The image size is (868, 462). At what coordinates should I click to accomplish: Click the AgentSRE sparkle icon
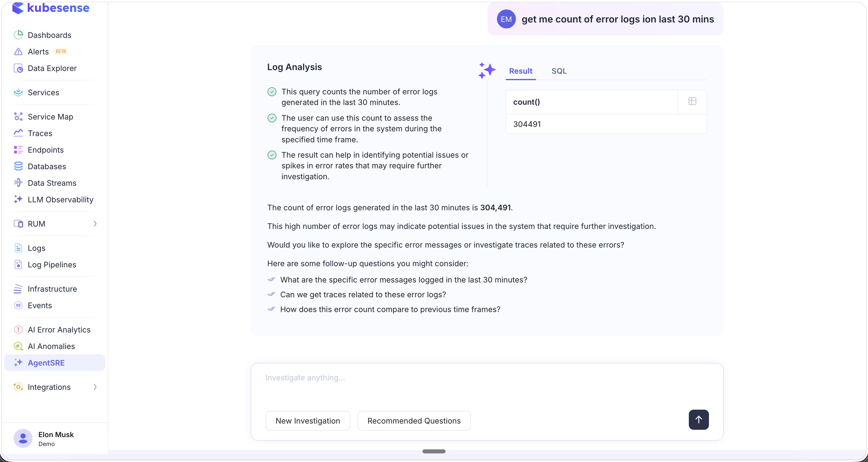pyautogui.click(x=18, y=363)
